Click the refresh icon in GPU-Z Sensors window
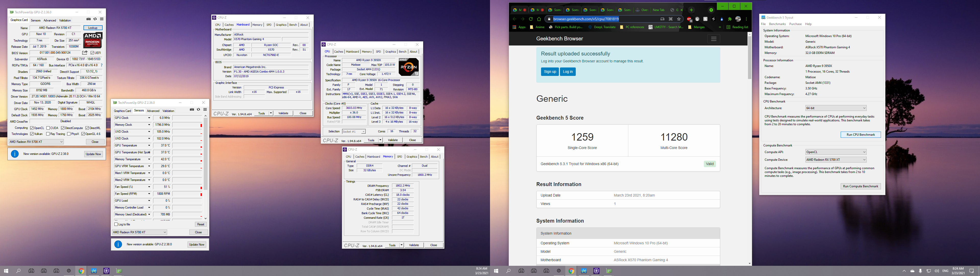The height and width of the screenshot is (276, 980). (x=199, y=109)
